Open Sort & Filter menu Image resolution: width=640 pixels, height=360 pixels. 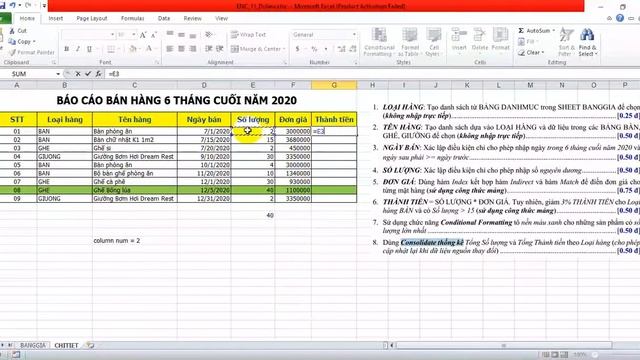(x=566, y=42)
